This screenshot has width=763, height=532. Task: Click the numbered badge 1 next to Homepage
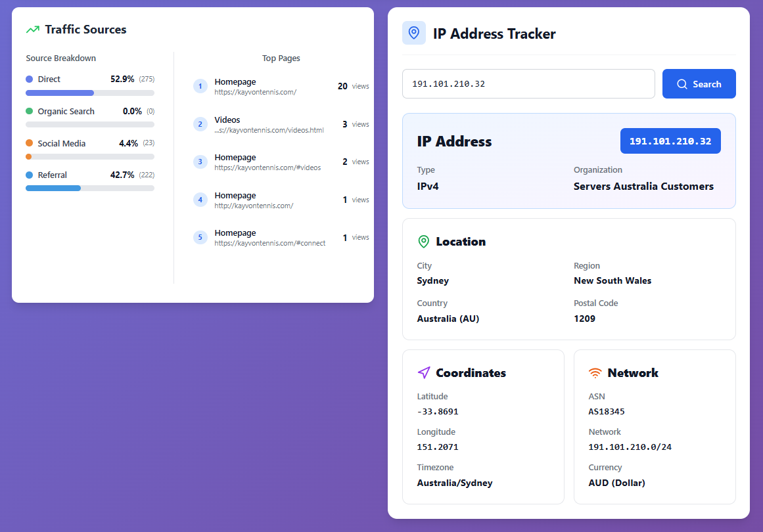point(200,86)
